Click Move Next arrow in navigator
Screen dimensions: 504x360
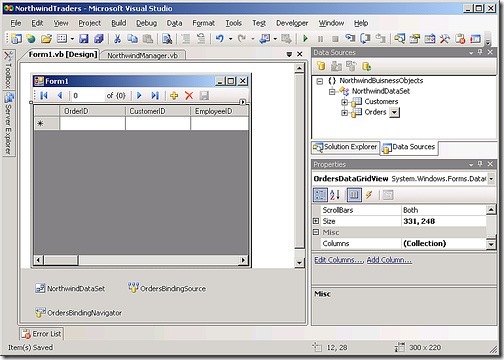click(x=139, y=96)
